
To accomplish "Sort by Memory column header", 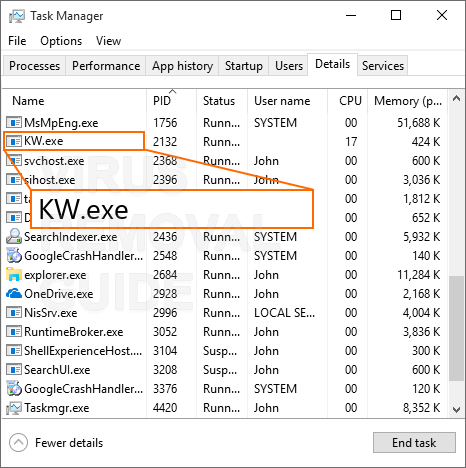I will tap(408, 101).
